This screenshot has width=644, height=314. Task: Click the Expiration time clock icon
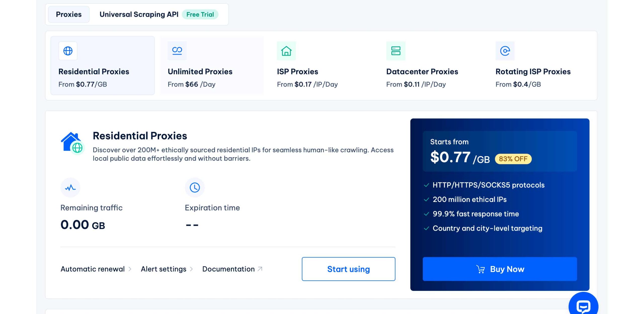pyautogui.click(x=195, y=188)
